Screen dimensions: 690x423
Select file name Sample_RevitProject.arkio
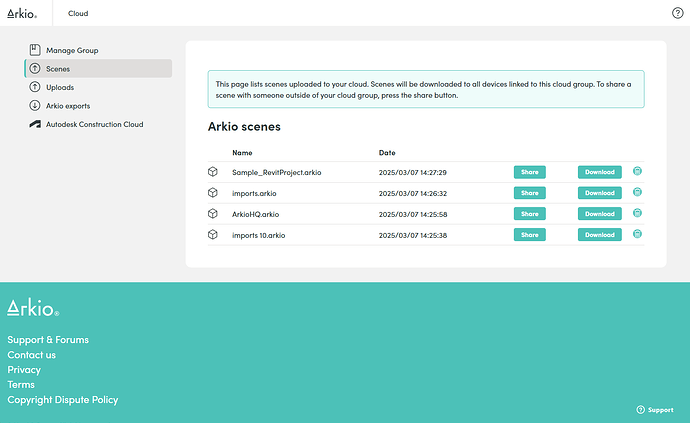tap(277, 173)
